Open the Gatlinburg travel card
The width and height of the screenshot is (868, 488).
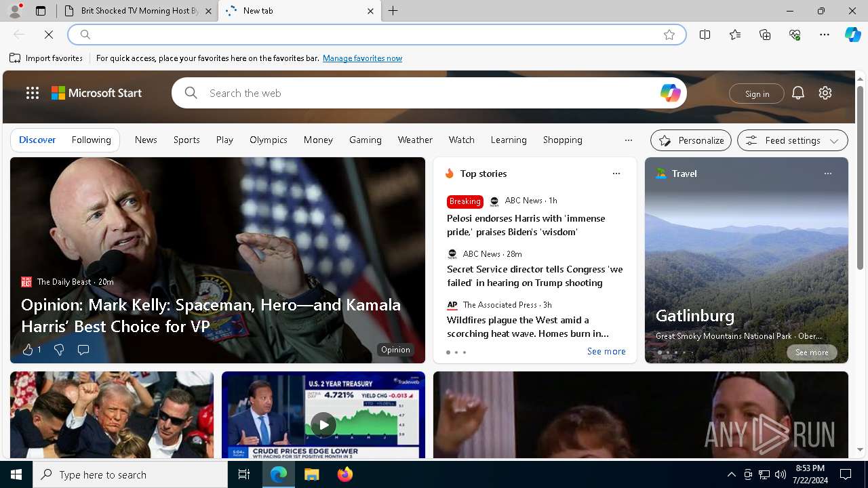click(746, 260)
